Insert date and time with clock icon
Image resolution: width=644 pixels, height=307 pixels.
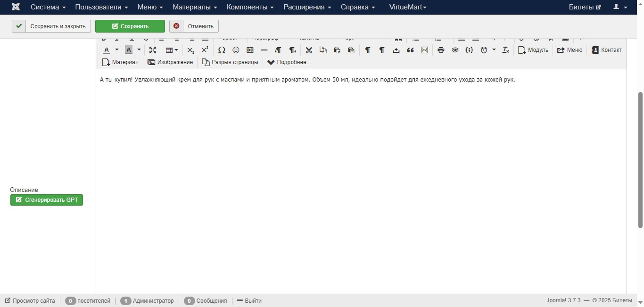pos(484,50)
